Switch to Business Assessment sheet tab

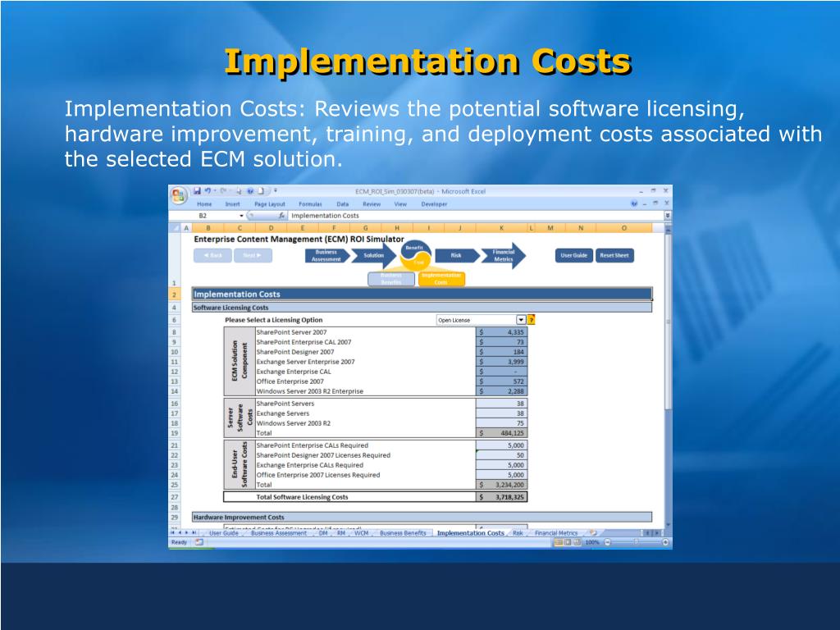[x=279, y=533]
